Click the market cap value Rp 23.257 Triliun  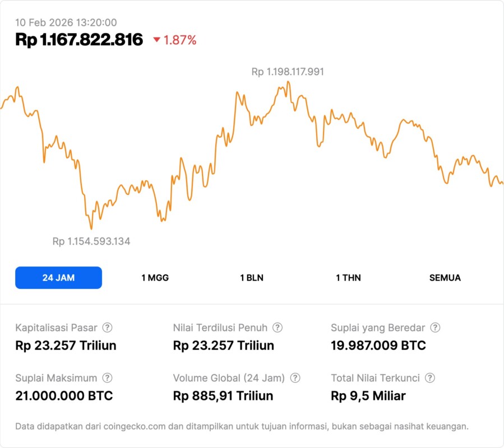pos(66,346)
